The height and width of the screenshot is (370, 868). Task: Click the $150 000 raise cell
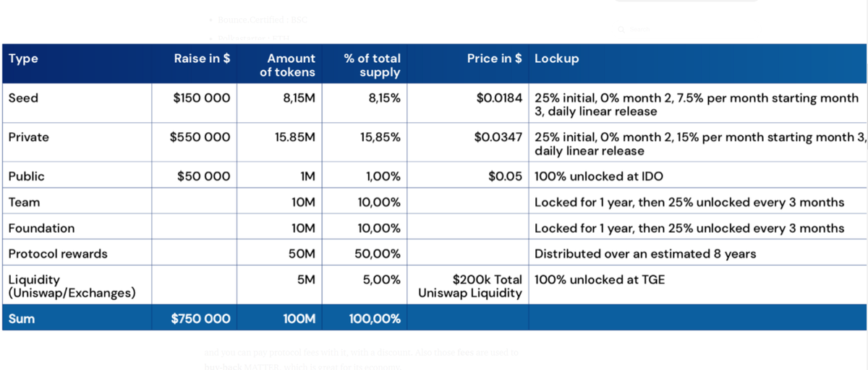(202, 98)
